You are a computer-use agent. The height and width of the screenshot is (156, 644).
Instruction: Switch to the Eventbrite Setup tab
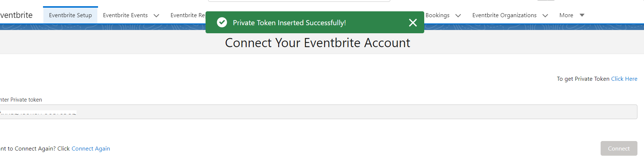(x=70, y=15)
